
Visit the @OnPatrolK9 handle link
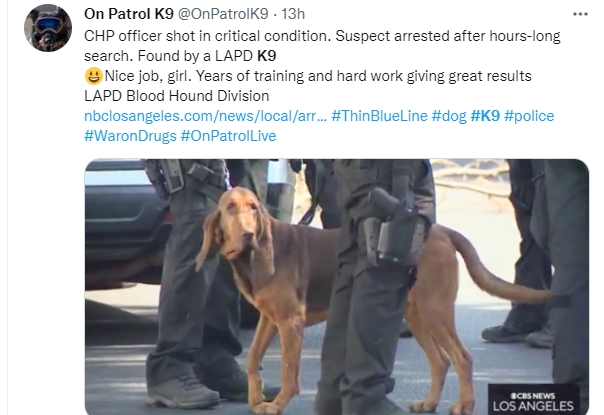coord(223,14)
